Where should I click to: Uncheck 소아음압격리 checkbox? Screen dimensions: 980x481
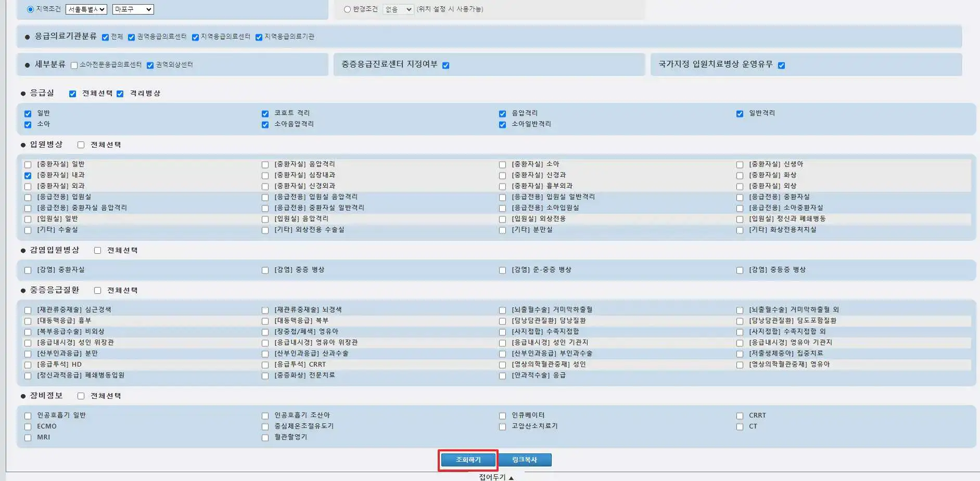[x=265, y=124]
